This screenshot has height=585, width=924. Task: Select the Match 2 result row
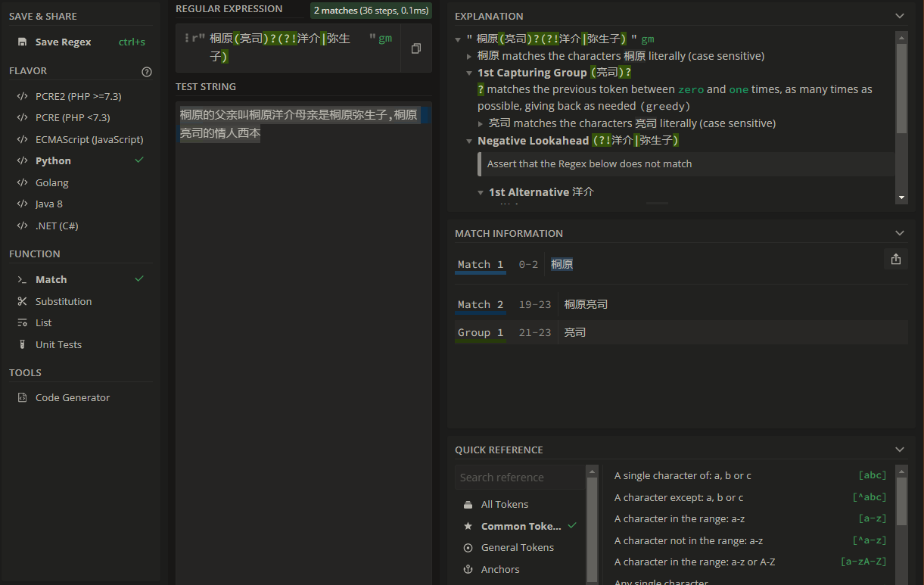point(681,304)
